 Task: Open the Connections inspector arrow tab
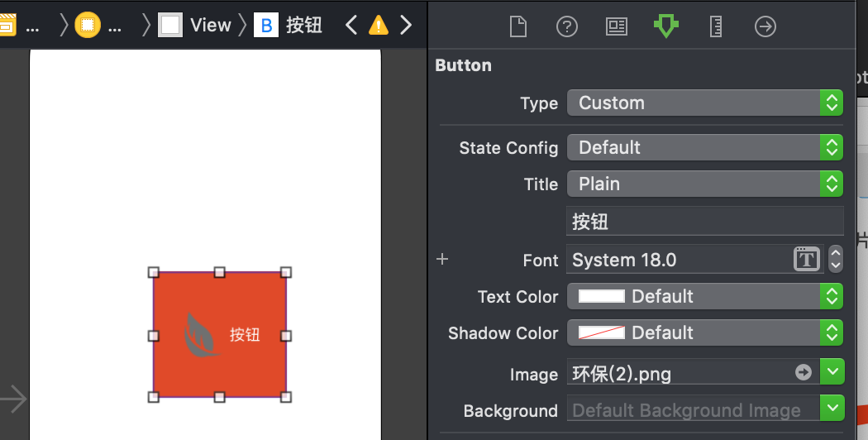click(x=765, y=26)
